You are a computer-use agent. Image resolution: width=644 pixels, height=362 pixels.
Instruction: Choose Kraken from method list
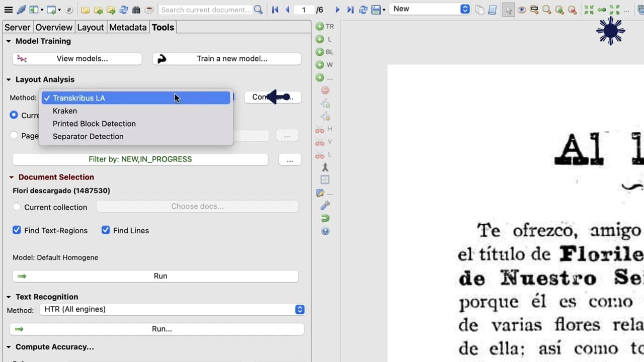tap(136, 111)
